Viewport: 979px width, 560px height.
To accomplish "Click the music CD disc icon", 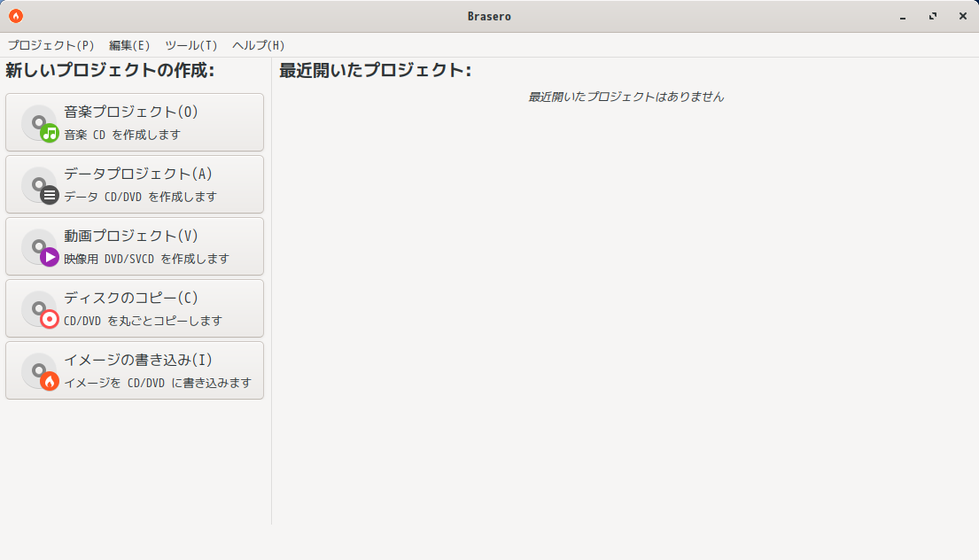I will [x=40, y=123].
